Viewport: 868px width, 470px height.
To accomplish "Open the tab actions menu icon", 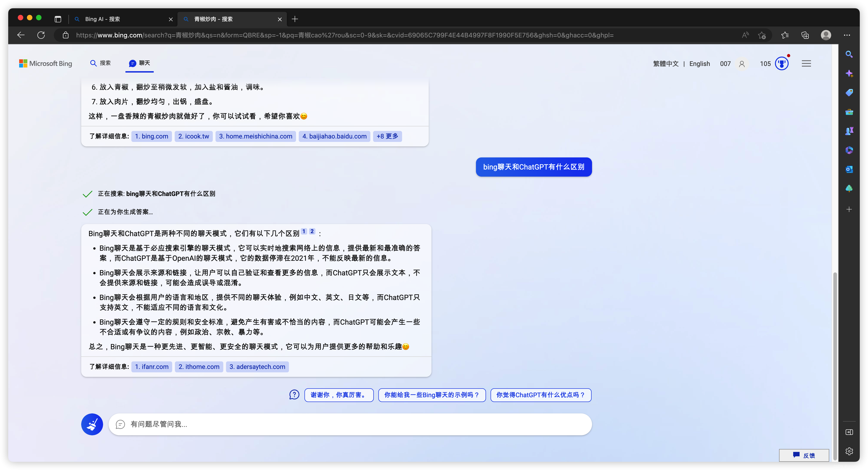I will [58, 19].
